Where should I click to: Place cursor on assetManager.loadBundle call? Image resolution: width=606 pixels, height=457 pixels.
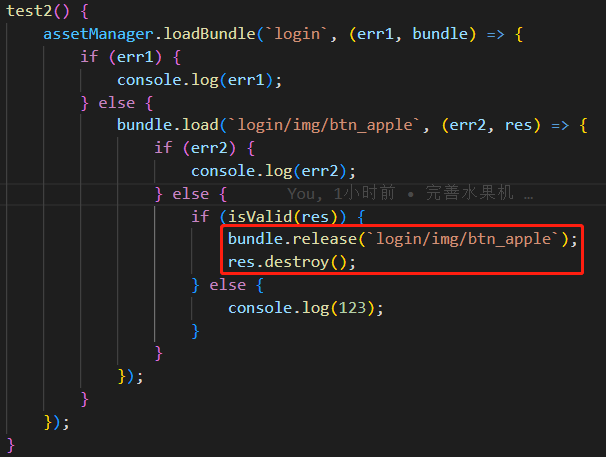click(x=149, y=34)
